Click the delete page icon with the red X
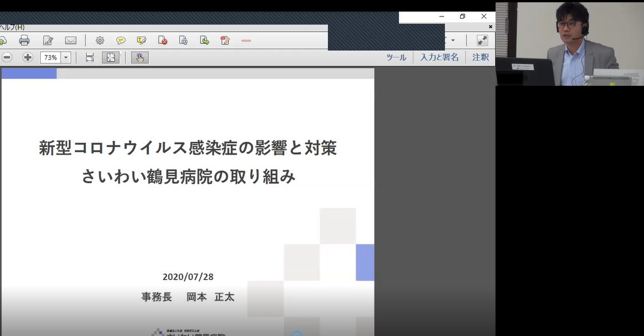Image resolution: width=644 pixels, height=336 pixels. point(163,40)
